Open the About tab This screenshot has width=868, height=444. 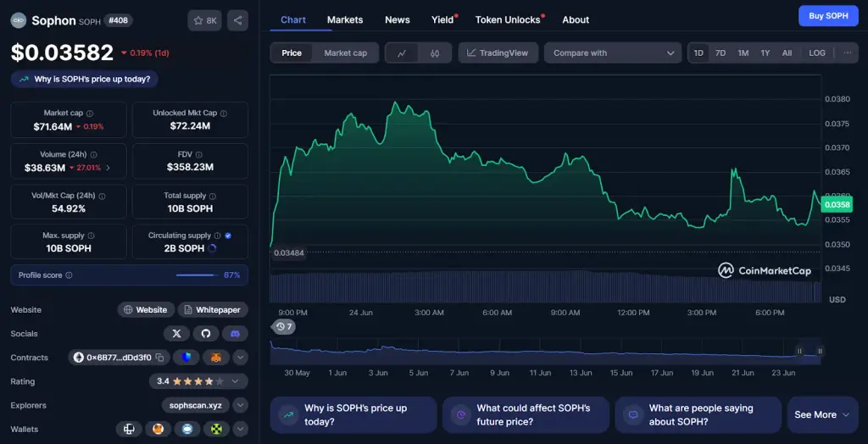[x=576, y=19]
